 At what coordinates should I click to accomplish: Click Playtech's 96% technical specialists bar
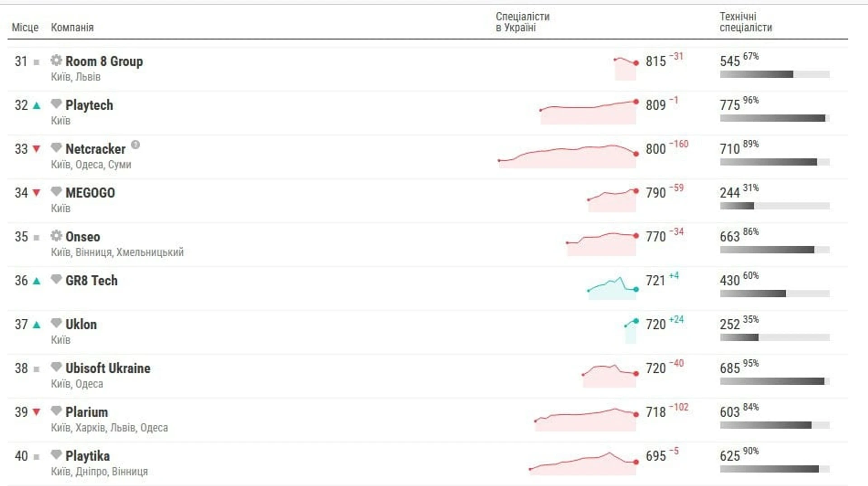(775, 118)
